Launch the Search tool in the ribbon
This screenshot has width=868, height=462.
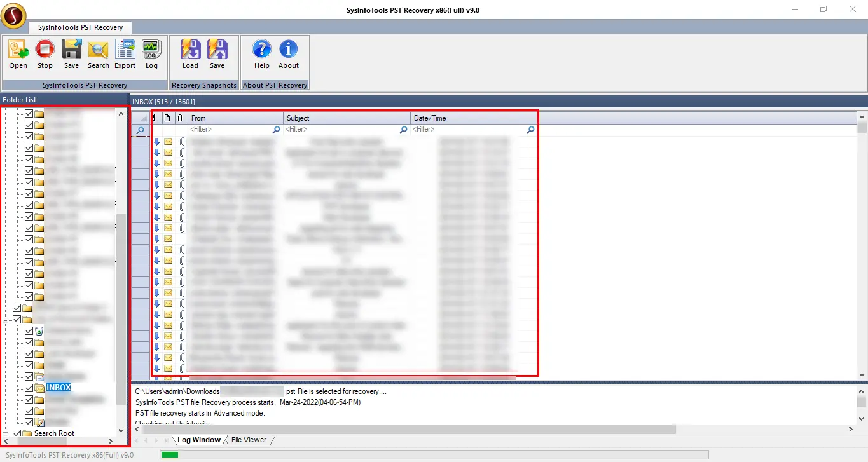(99, 50)
